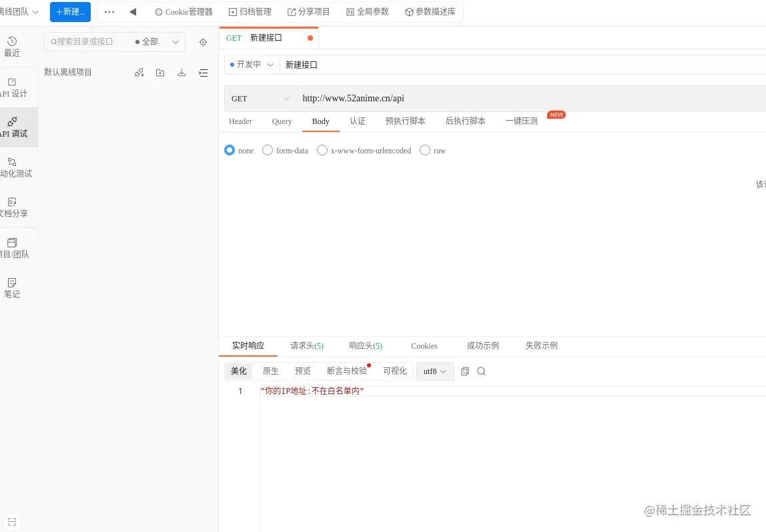Open the 预执行脚本 tab
The height and width of the screenshot is (532, 766).
[405, 121]
